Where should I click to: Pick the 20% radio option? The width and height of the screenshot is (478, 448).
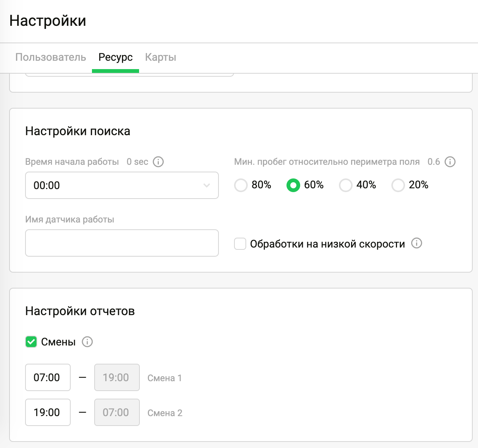[398, 185]
